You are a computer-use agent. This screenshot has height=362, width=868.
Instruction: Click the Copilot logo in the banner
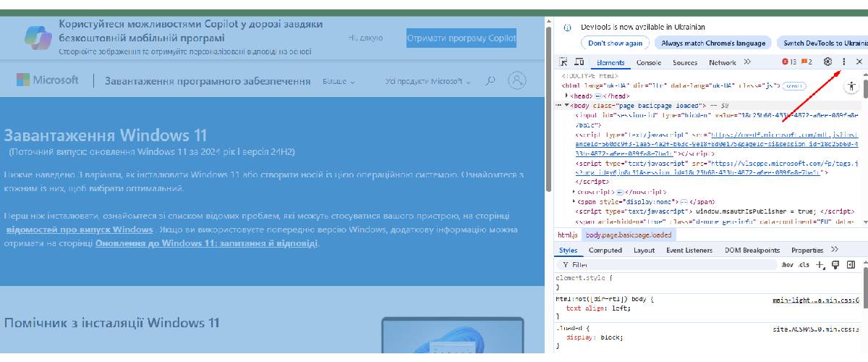[x=38, y=37]
